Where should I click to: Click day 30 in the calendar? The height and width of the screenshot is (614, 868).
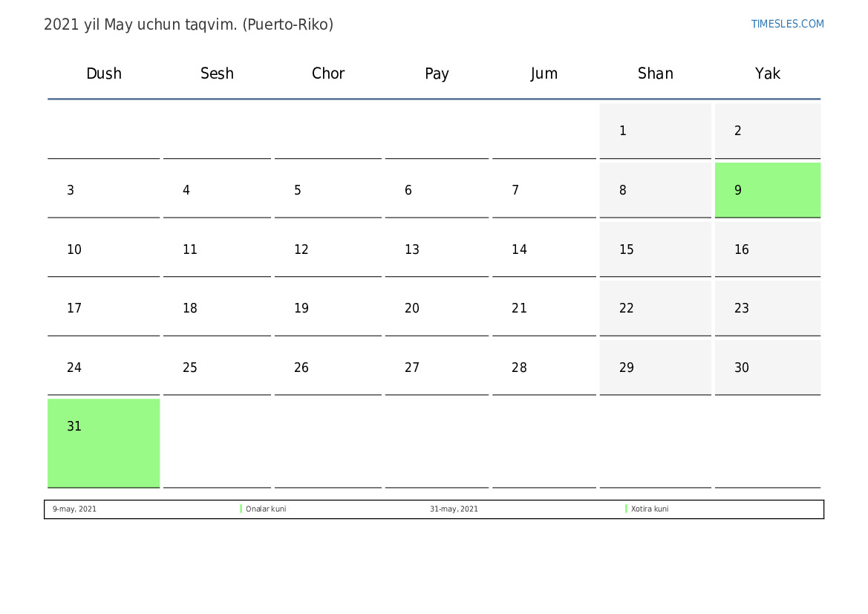coord(767,368)
